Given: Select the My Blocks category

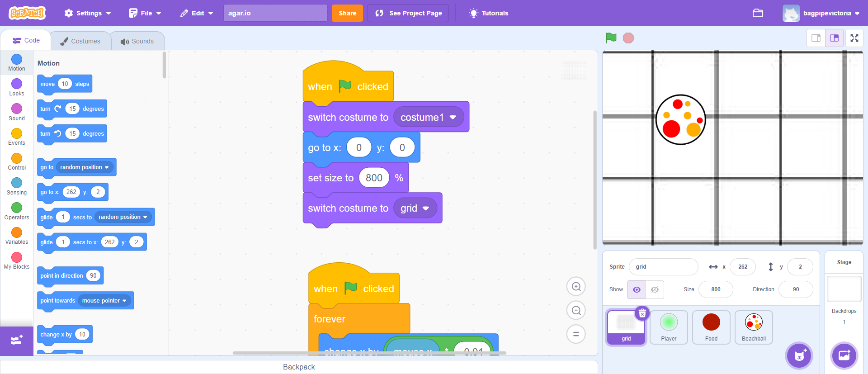Looking at the screenshot, I should click(x=17, y=260).
